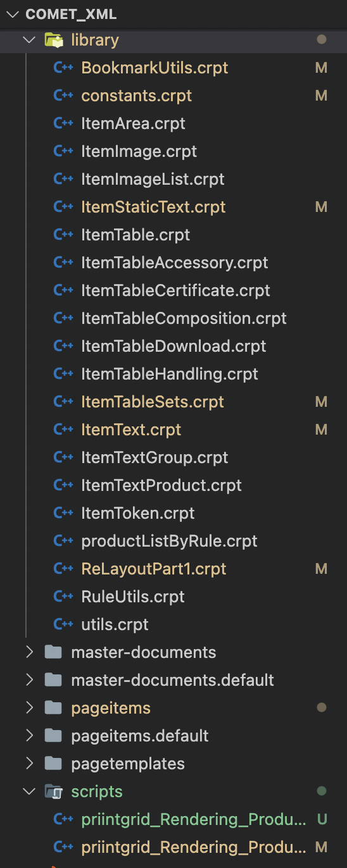Click the modified dot beside library folder
The image size is (347, 868).
(321, 40)
